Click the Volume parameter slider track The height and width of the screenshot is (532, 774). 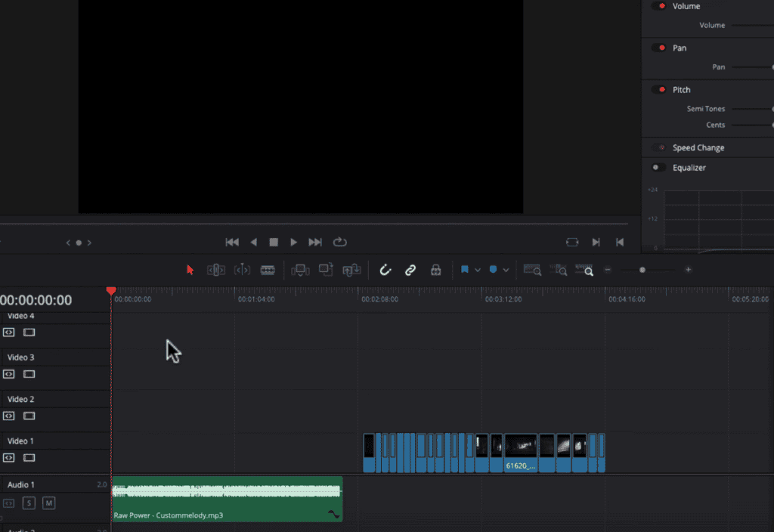click(753, 25)
